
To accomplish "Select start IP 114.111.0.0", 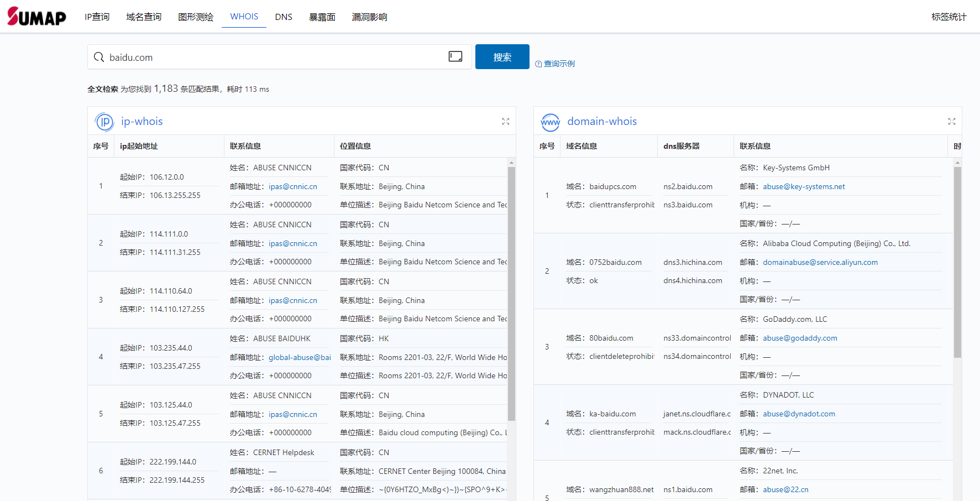I will point(169,234).
